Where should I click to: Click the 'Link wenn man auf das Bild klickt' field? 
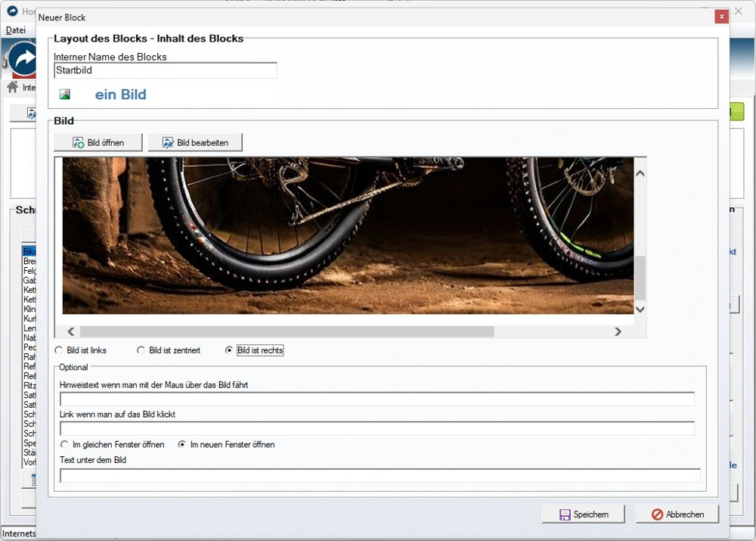376,429
